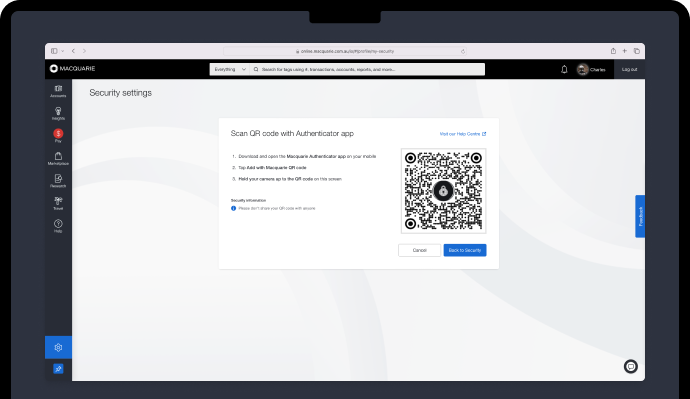Click Charles profile avatar

point(583,70)
